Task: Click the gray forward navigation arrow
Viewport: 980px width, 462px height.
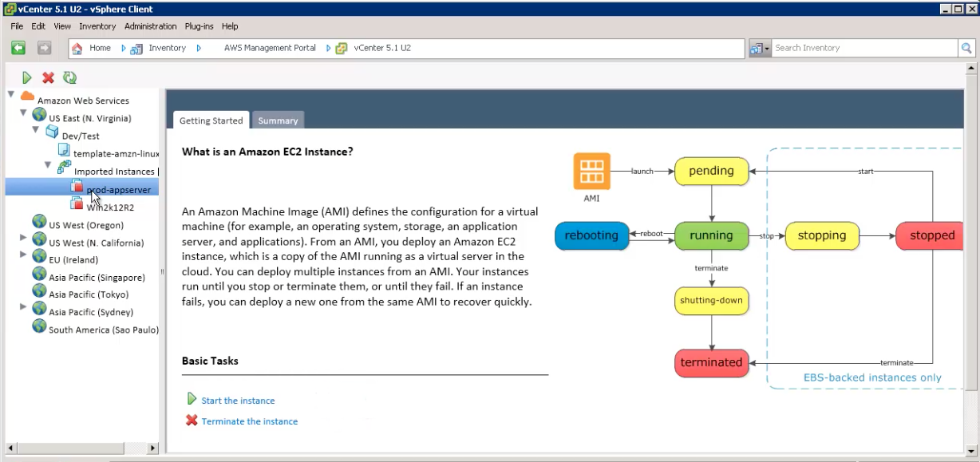Action: point(45,48)
